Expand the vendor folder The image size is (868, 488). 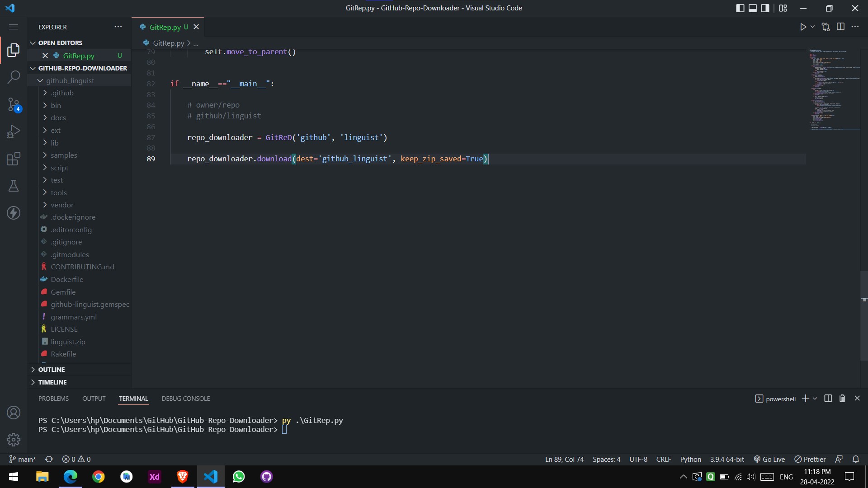pos(79,205)
